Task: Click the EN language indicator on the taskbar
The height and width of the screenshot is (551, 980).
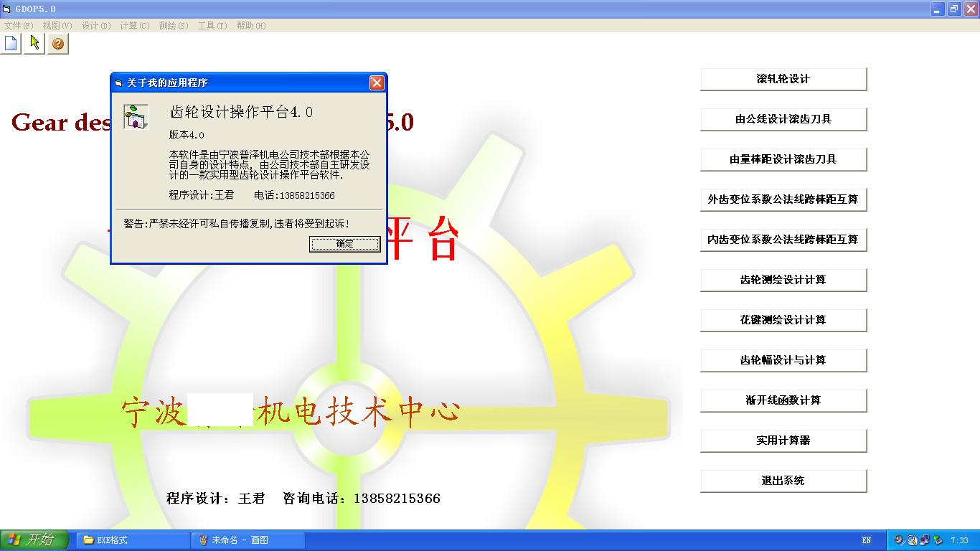Action: pos(867,540)
